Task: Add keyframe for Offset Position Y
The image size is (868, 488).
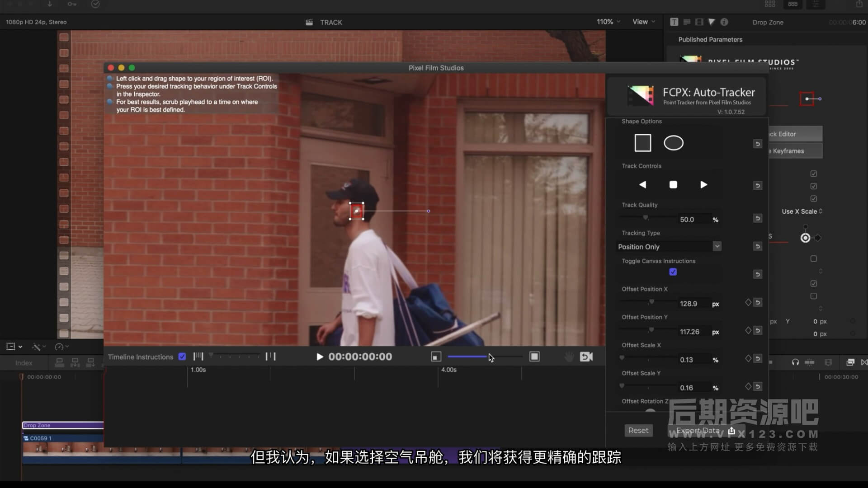Action: (x=748, y=330)
